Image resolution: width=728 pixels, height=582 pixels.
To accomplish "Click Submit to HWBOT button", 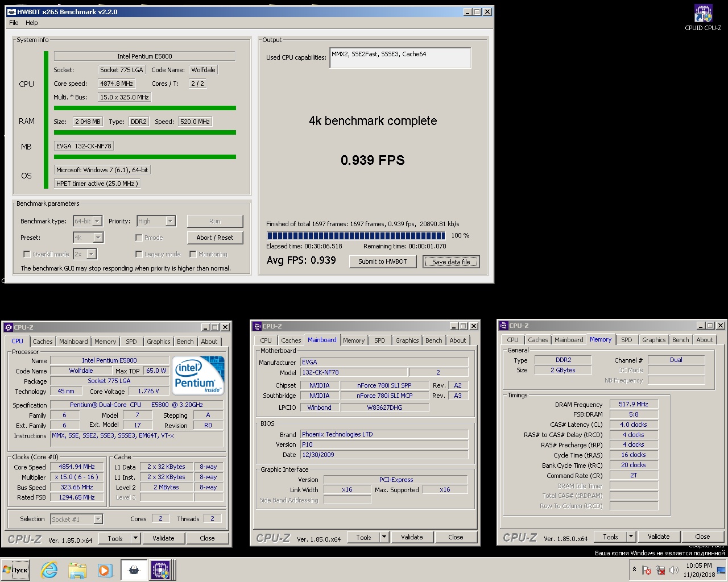I will 383,261.
